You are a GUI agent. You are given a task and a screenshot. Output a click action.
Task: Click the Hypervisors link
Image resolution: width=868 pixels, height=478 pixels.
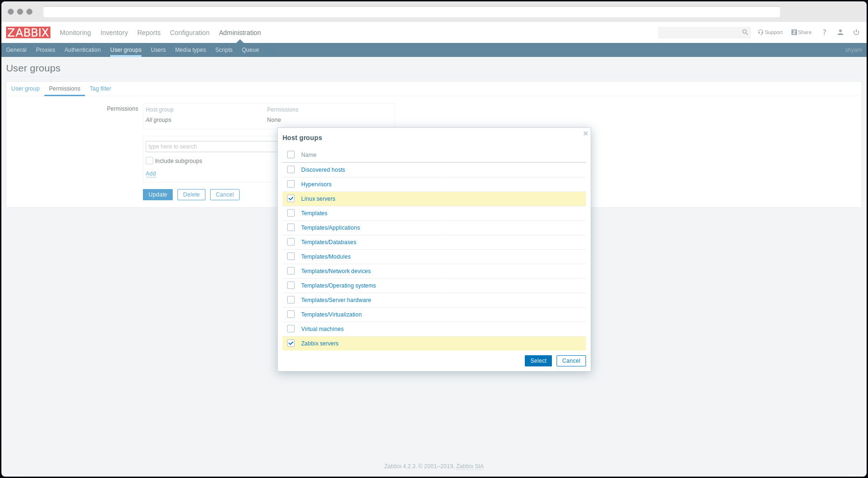click(316, 184)
